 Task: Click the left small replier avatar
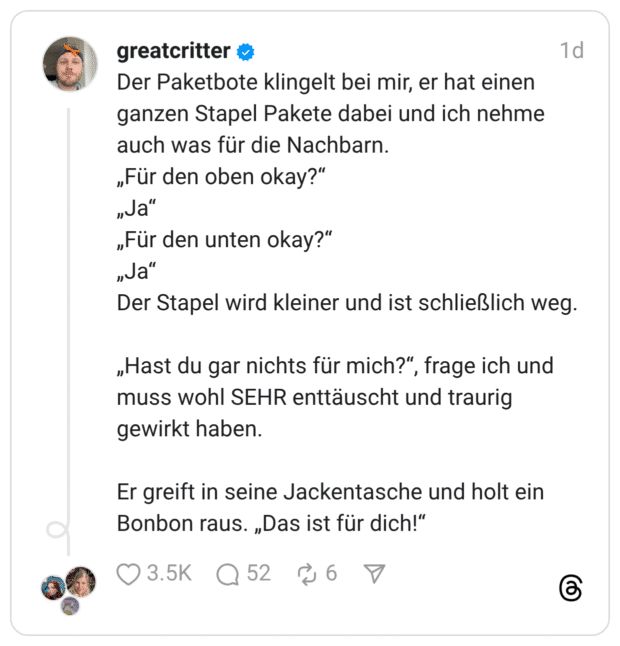pos(53,588)
